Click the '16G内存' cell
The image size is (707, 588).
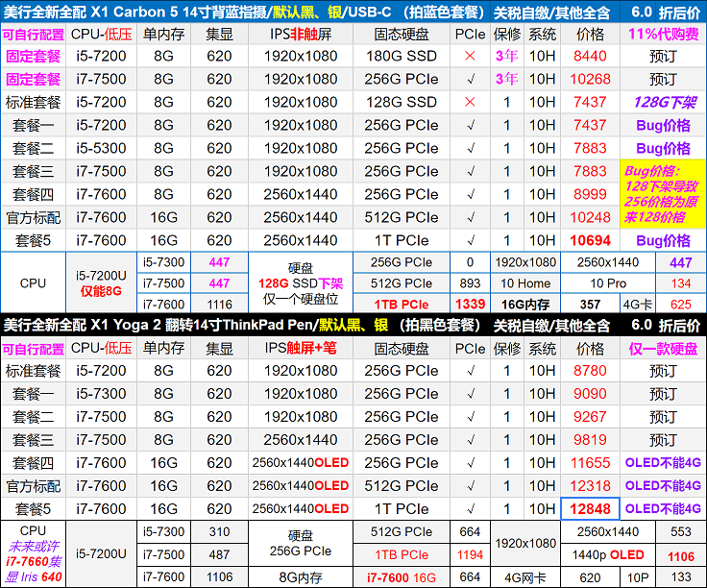[525, 305]
